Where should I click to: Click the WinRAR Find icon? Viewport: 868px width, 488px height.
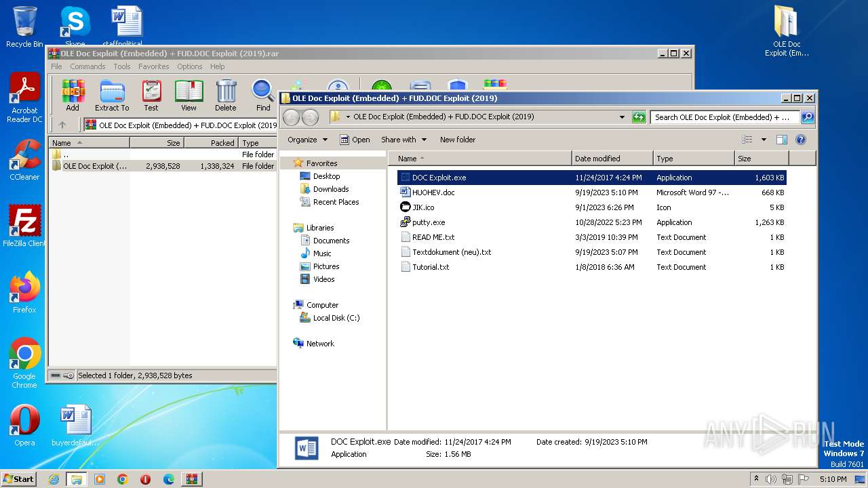[263, 96]
